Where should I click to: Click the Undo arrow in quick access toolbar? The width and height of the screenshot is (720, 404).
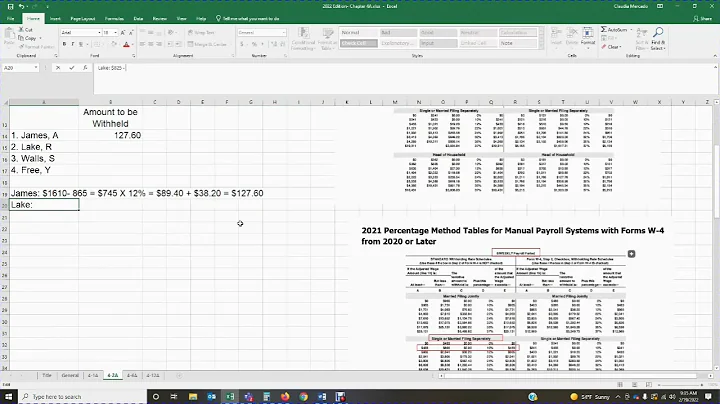[22, 6]
